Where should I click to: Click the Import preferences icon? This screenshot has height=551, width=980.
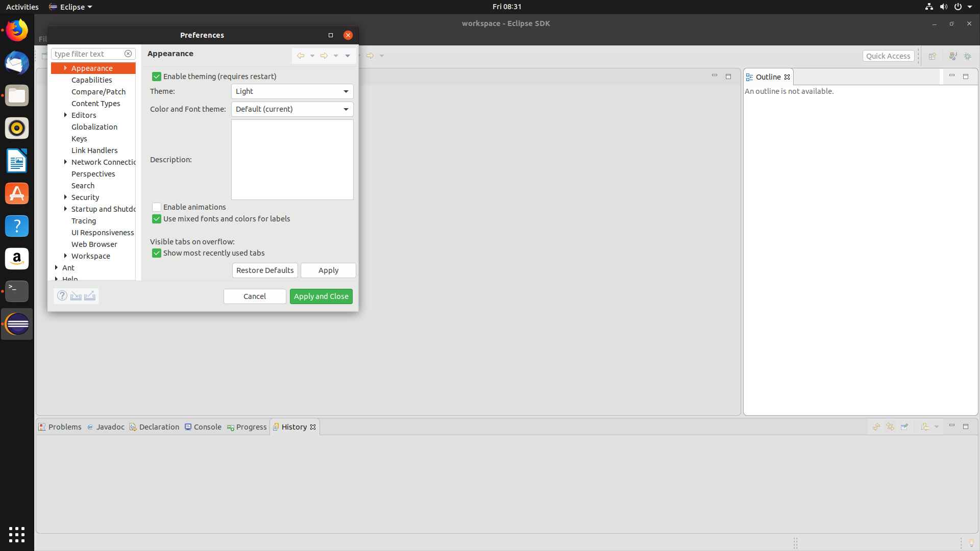76,296
